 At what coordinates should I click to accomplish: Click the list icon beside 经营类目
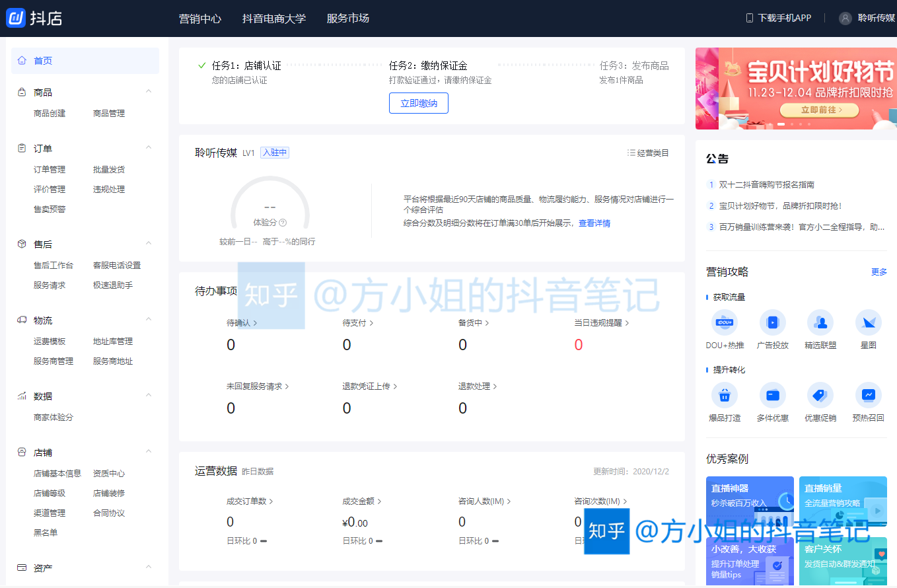(631, 153)
